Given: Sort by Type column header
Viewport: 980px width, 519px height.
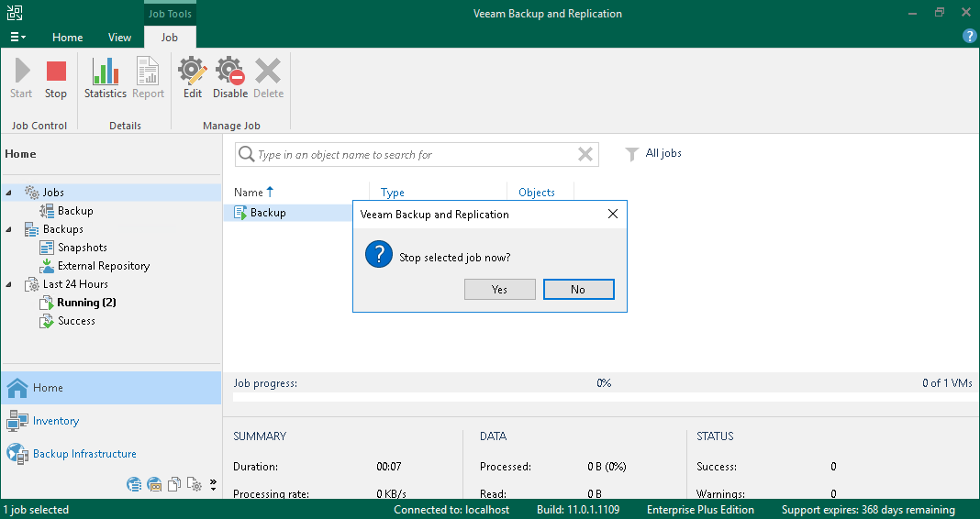Looking at the screenshot, I should tap(393, 193).
